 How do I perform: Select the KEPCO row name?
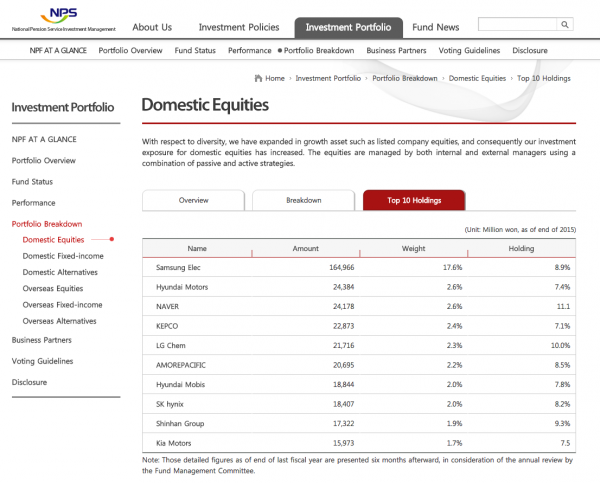(167, 326)
